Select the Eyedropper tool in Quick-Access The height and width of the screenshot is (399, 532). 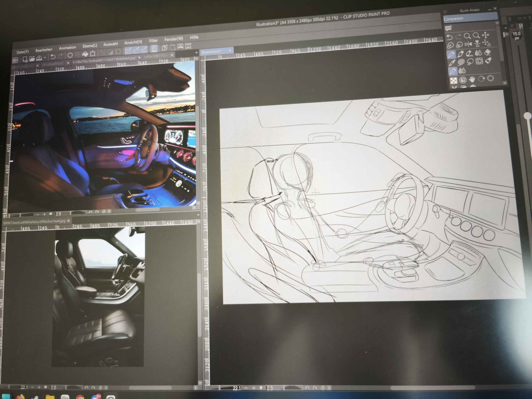451,63
